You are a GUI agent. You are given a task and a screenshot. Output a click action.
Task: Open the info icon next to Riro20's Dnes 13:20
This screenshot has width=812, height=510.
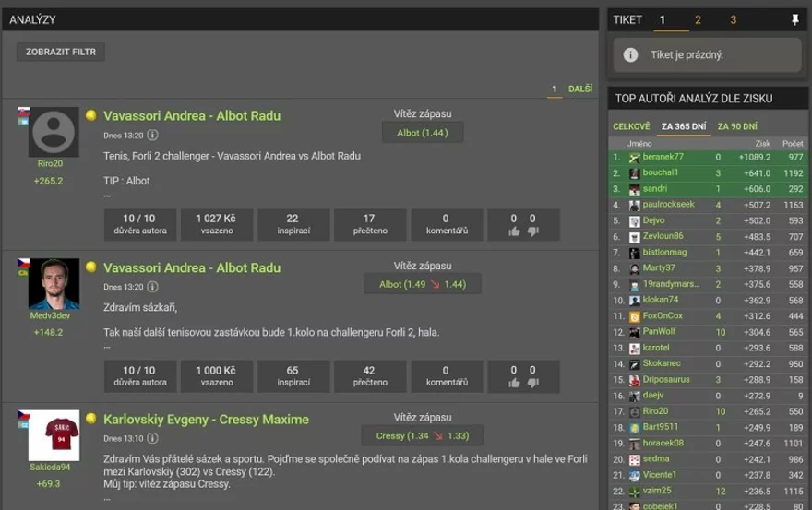(152, 136)
